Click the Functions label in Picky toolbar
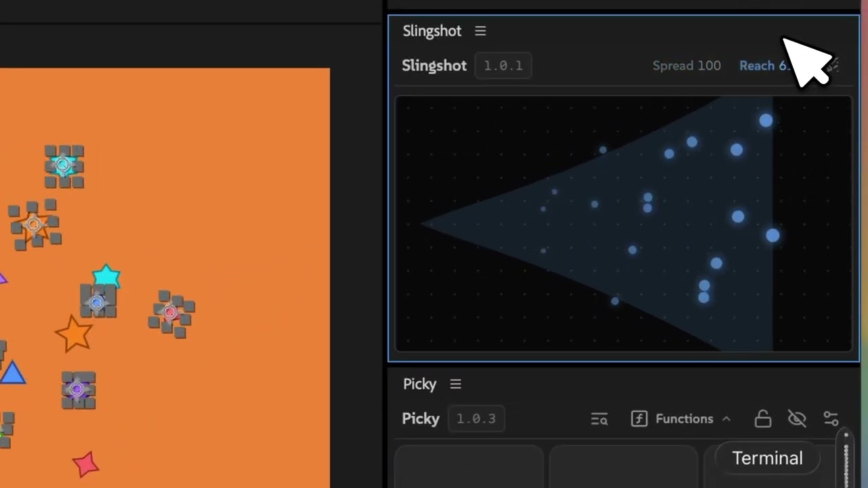Image resolution: width=868 pixels, height=488 pixels. 684,419
